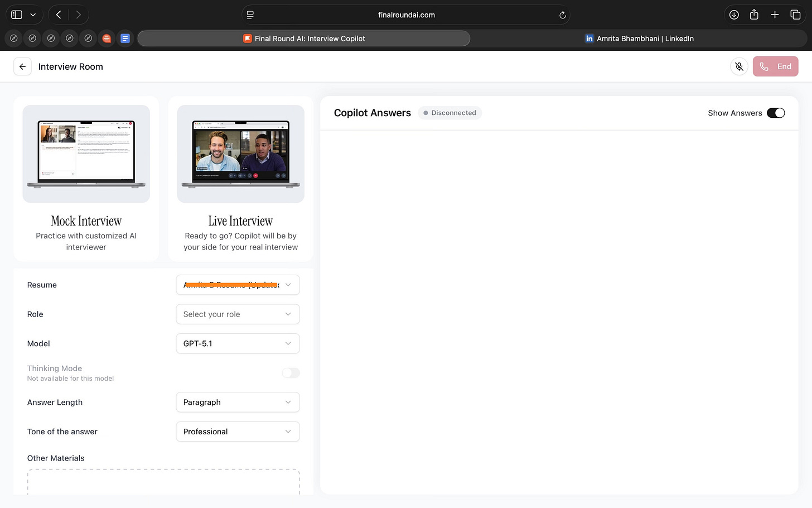
Task: Click the Copilot Answers heading
Action: [372, 113]
